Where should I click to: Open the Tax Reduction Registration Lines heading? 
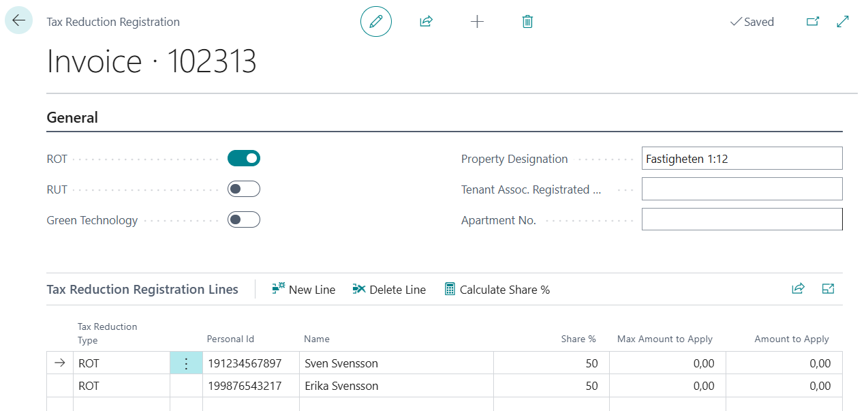[x=142, y=290]
